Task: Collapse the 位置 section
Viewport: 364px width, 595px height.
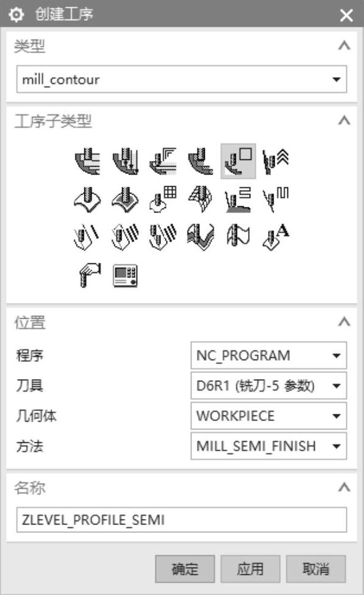Action: (344, 322)
